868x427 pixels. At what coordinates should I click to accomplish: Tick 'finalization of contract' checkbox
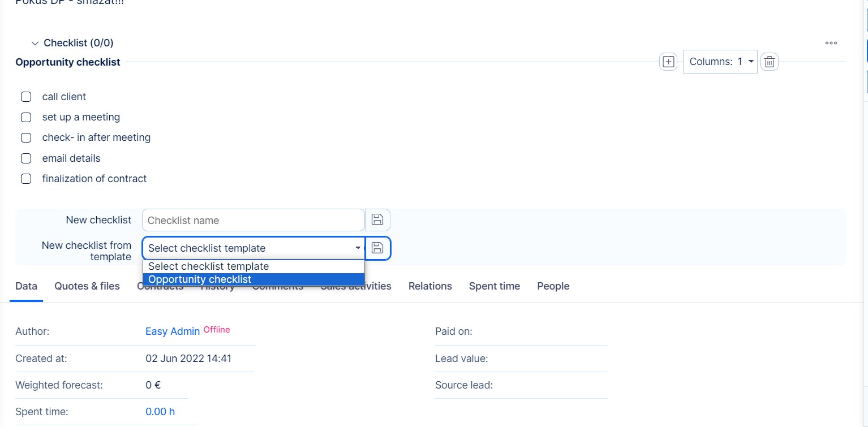tap(26, 179)
